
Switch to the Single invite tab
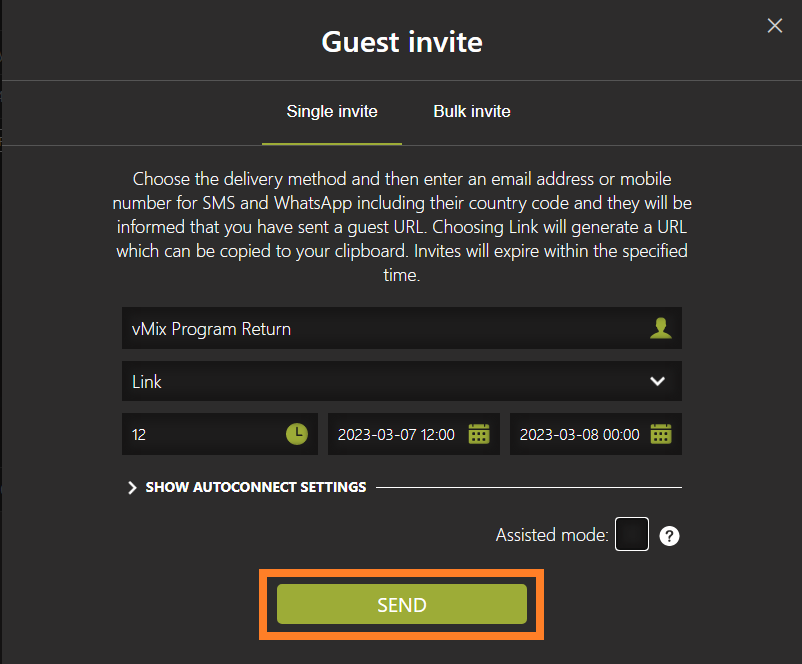pos(332,112)
